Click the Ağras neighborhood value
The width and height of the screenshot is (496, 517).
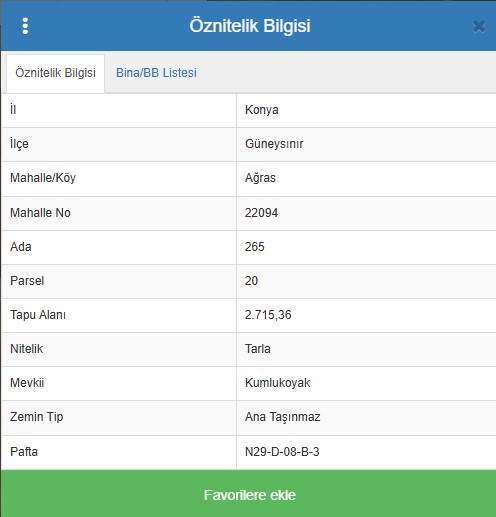tap(260, 178)
